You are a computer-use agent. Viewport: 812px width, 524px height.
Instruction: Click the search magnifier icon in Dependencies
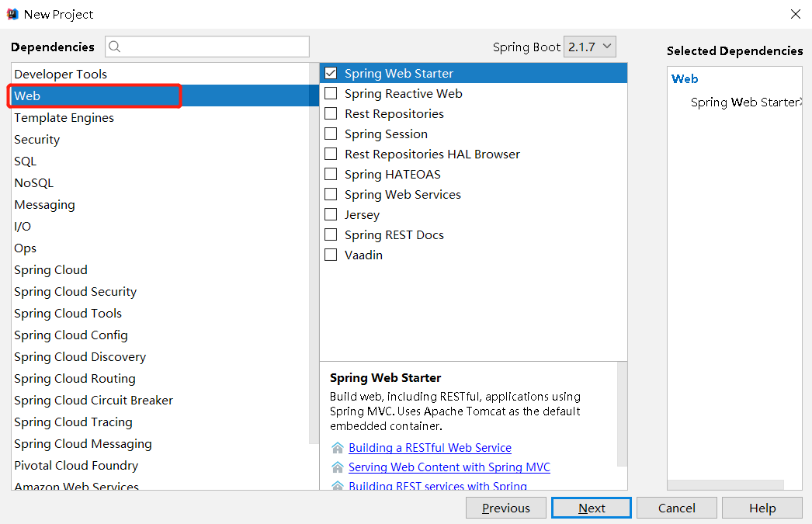pos(115,47)
